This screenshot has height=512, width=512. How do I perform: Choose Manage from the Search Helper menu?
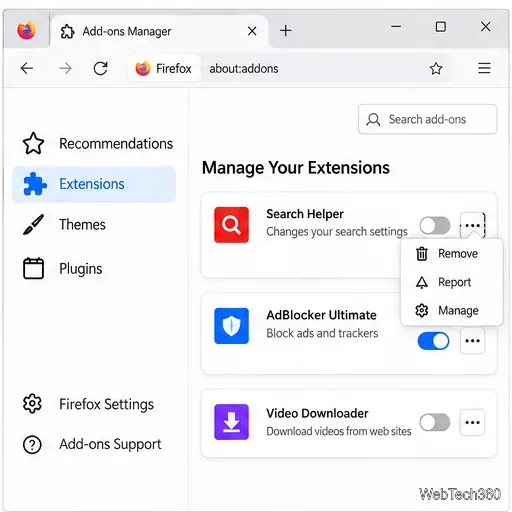pos(452,311)
